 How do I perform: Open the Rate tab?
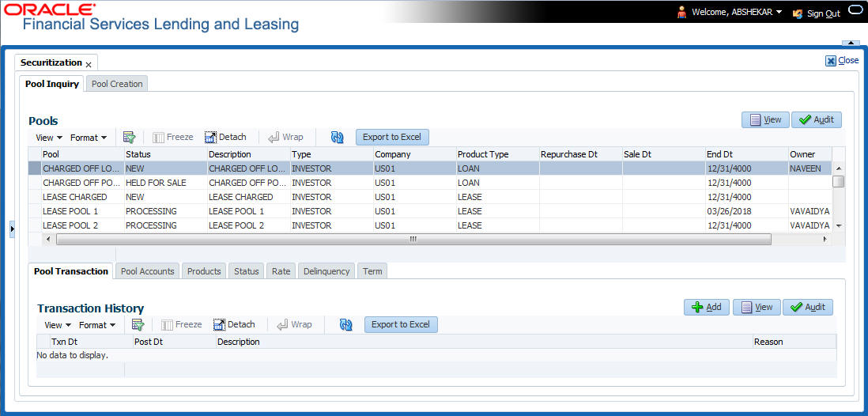(281, 271)
